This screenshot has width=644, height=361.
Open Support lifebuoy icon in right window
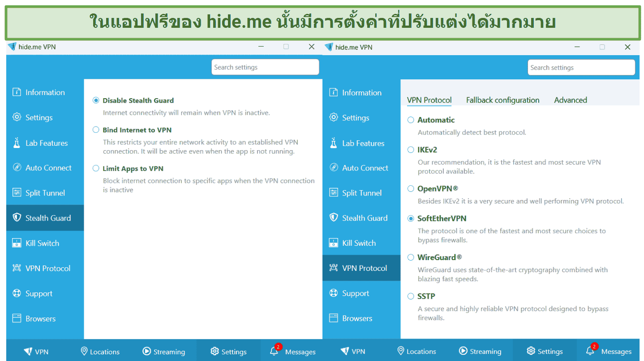tap(334, 293)
